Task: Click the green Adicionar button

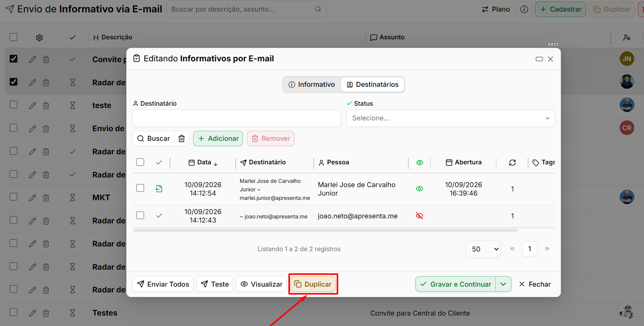Action: pos(218,139)
